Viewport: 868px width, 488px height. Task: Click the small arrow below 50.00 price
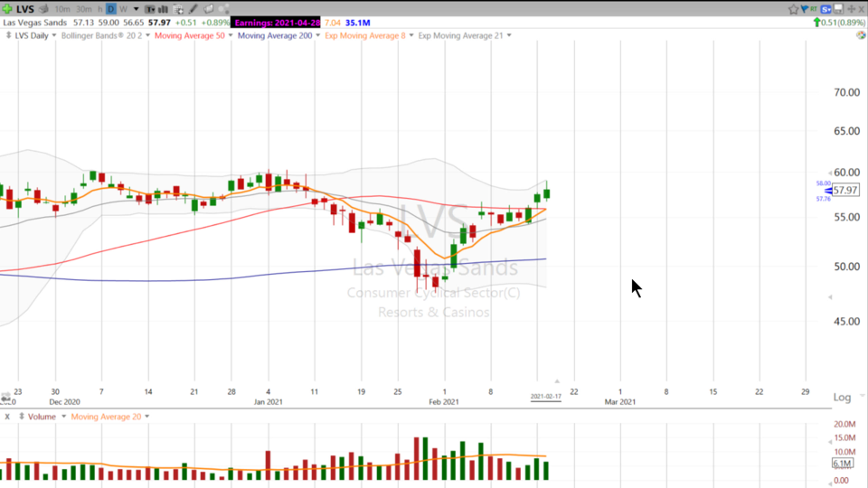pyautogui.click(x=830, y=297)
